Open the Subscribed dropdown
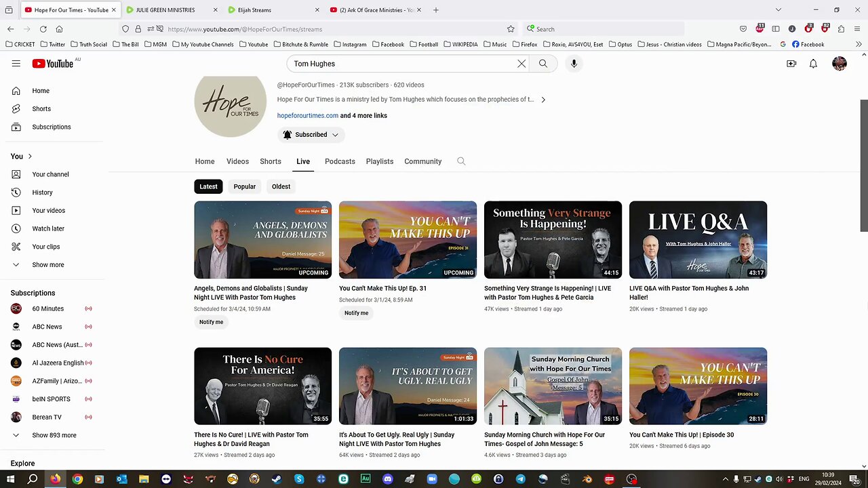This screenshot has width=868, height=488. (x=311, y=135)
